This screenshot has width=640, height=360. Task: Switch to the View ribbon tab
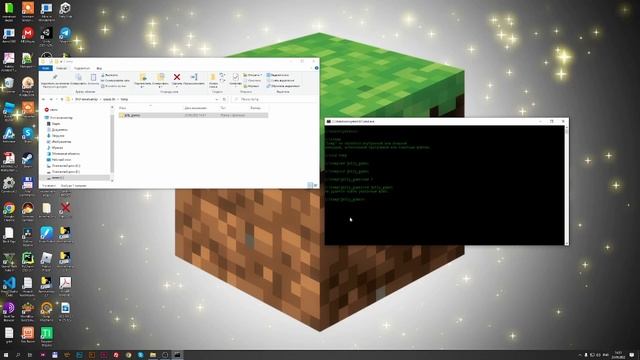pyautogui.click(x=99, y=68)
